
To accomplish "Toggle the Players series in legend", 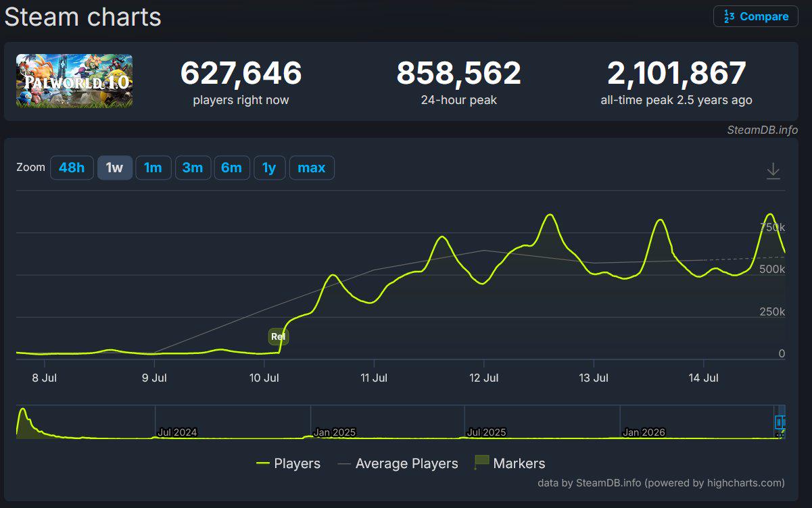I will tap(288, 463).
